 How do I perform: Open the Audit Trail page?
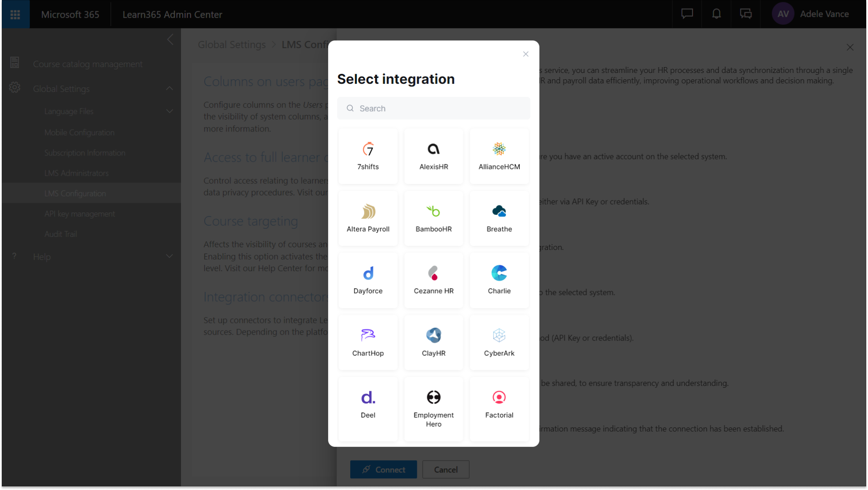pyautogui.click(x=60, y=234)
